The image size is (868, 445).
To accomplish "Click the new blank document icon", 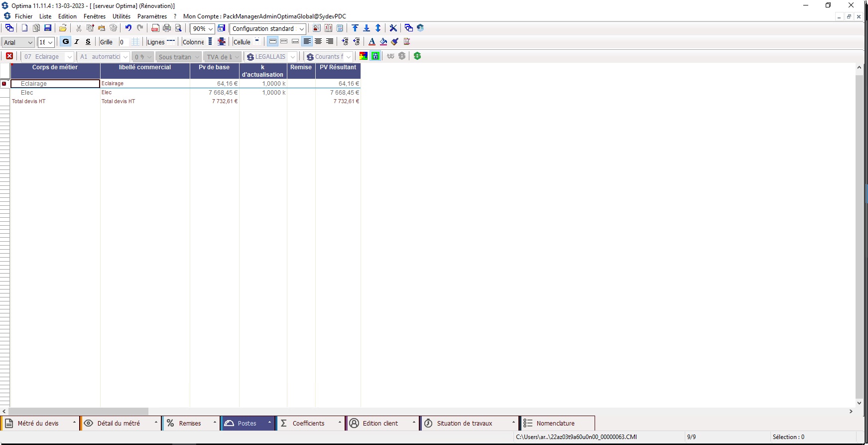I will pyautogui.click(x=24, y=28).
